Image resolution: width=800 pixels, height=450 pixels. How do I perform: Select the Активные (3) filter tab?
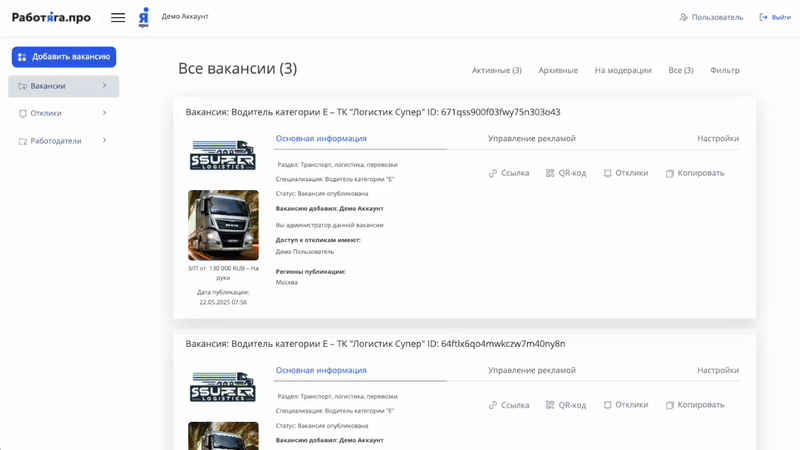[x=496, y=70]
